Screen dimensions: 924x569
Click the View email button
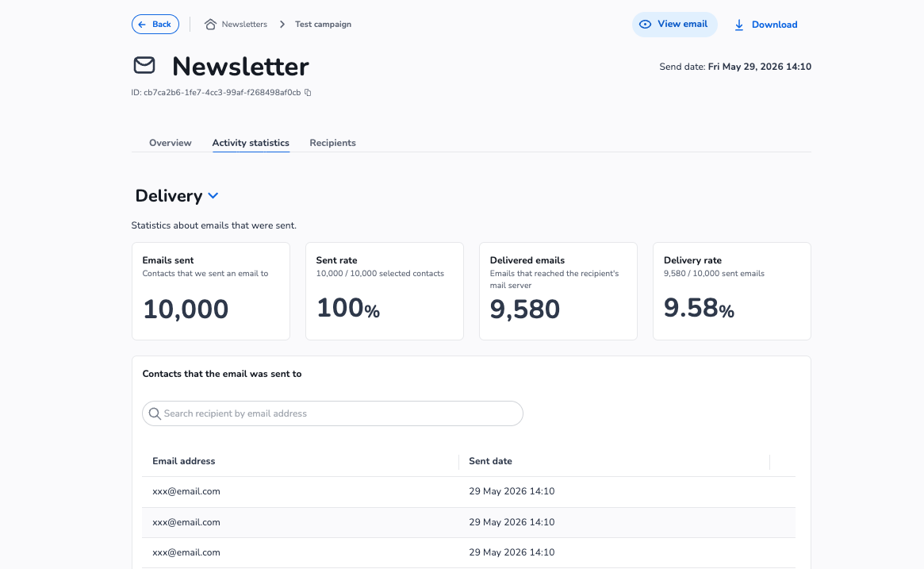click(x=675, y=24)
